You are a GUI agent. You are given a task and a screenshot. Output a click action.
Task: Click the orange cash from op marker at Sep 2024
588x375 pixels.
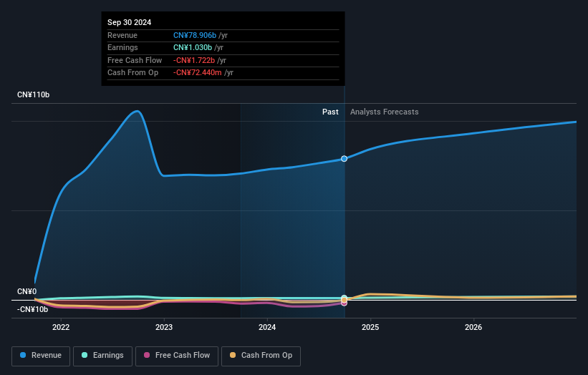click(x=344, y=300)
